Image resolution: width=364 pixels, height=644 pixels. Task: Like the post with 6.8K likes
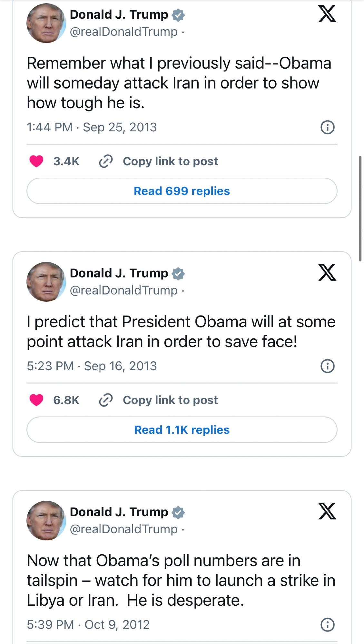point(36,400)
